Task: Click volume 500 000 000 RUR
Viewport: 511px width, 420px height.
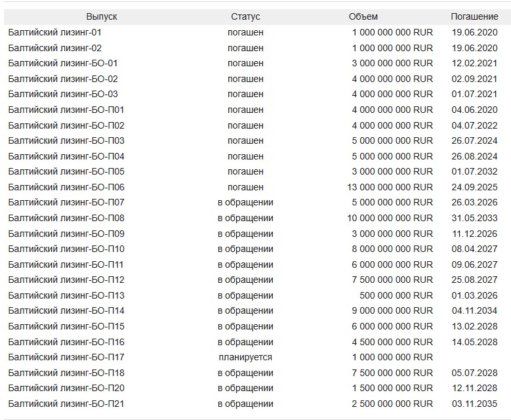Action: click(x=396, y=295)
